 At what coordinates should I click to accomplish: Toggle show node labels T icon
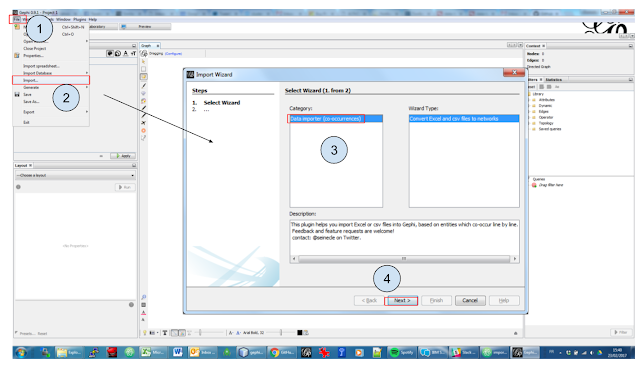165,333
